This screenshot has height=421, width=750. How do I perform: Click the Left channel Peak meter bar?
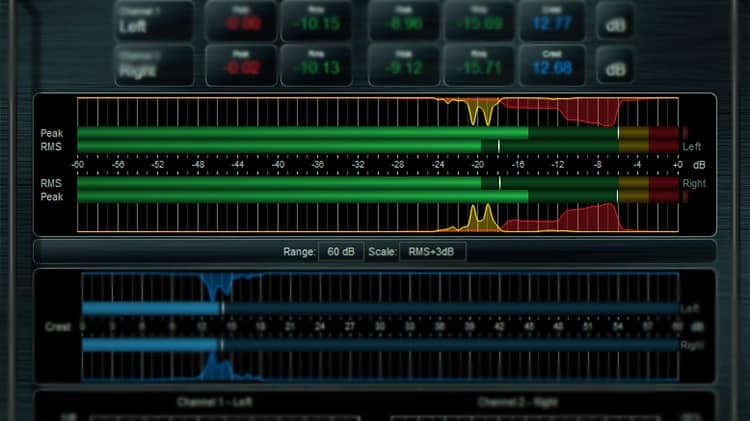(x=378, y=133)
